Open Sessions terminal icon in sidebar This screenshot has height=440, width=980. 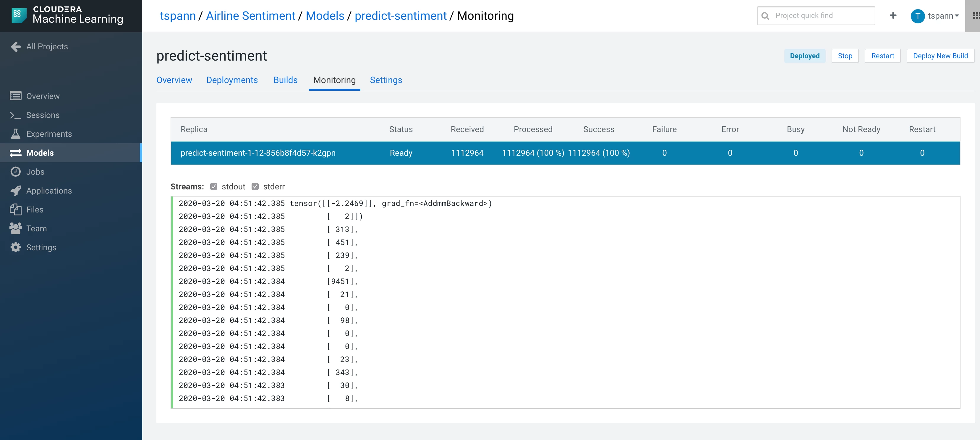16,115
